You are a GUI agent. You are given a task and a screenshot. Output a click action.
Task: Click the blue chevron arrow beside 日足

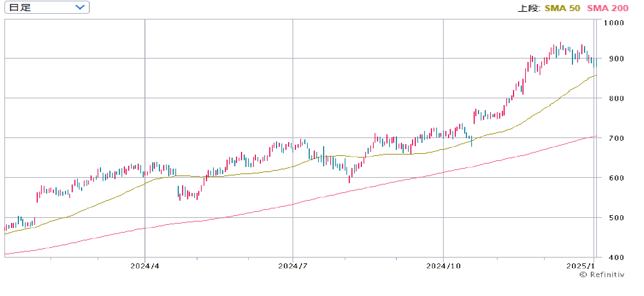point(80,7)
